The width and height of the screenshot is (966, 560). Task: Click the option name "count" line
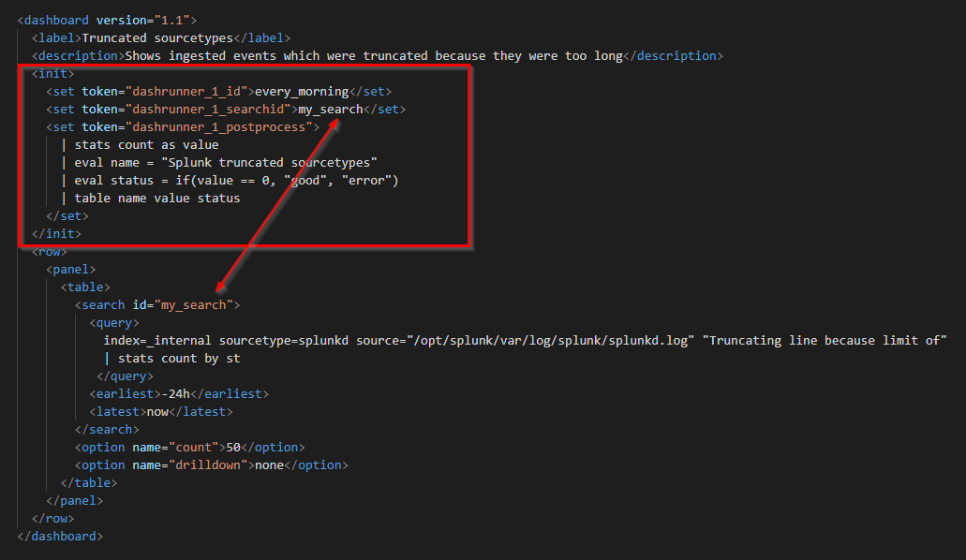(x=190, y=448)
